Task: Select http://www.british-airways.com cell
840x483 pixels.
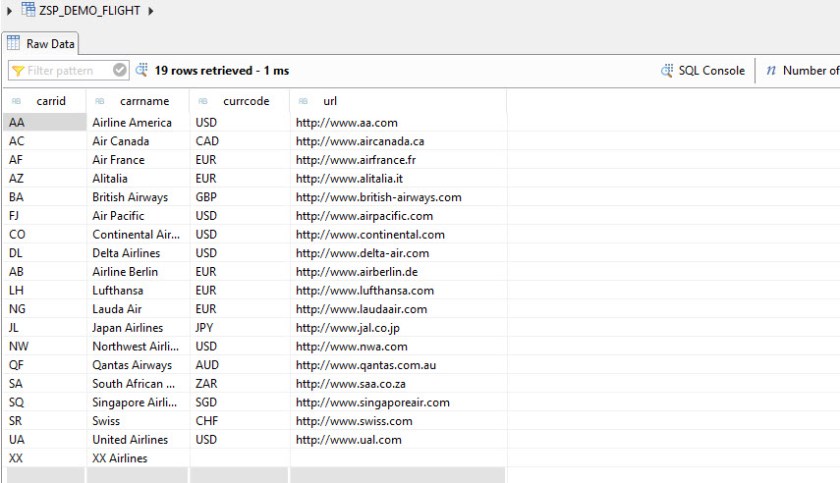Action: [x=398, y=197]
